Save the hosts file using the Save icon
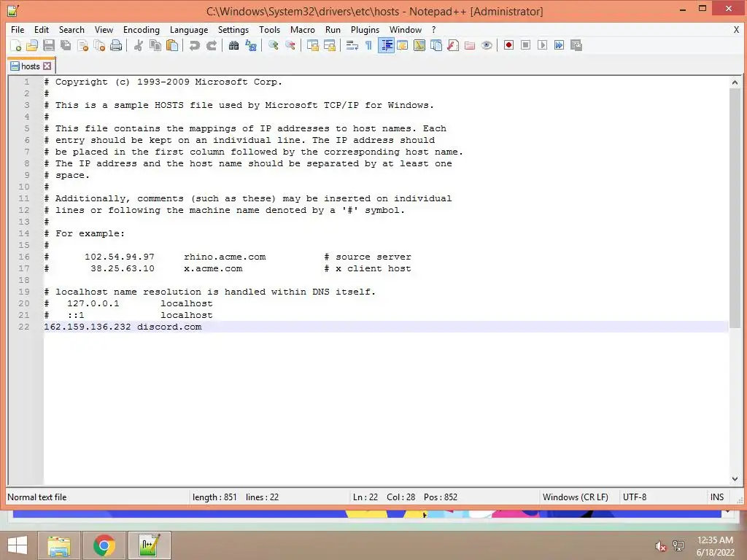 pos(49,45)
